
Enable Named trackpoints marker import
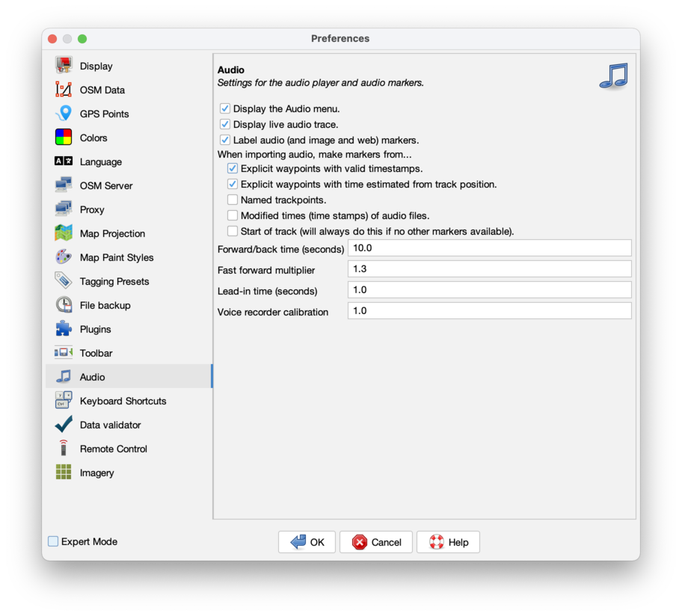click(233, 200)
